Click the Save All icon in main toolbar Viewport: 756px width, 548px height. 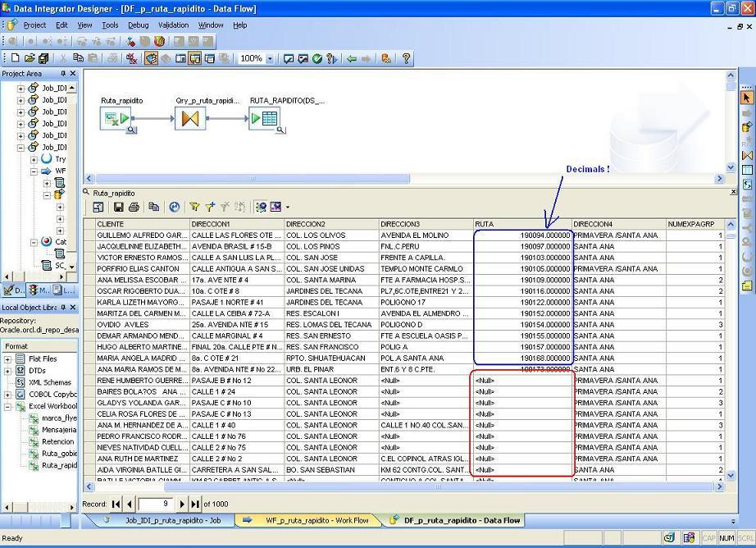coord(43,58)
